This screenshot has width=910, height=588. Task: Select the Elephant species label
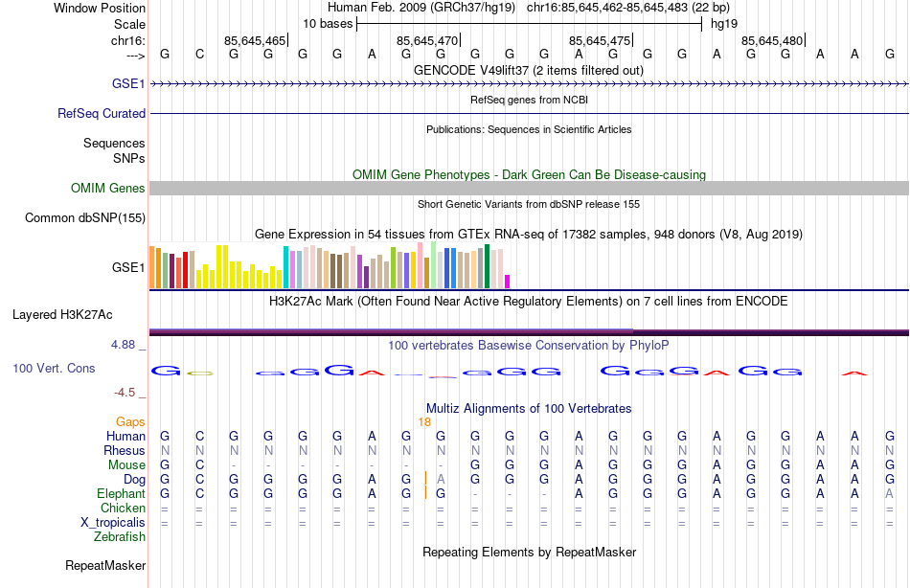tap(121, 493)
